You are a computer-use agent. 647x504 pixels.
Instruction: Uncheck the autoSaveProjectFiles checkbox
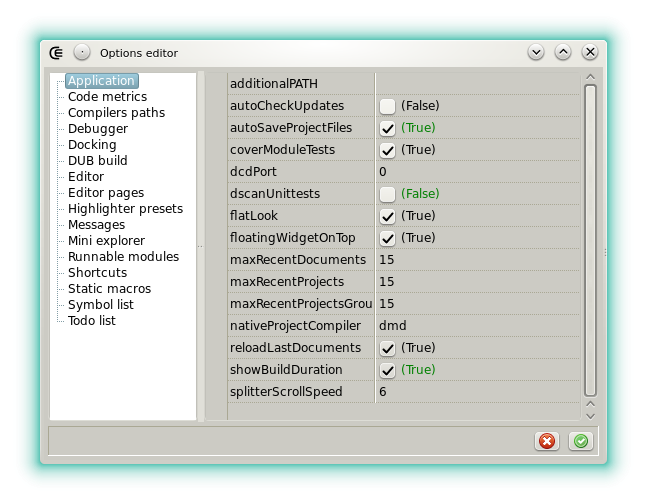point(387,128)
